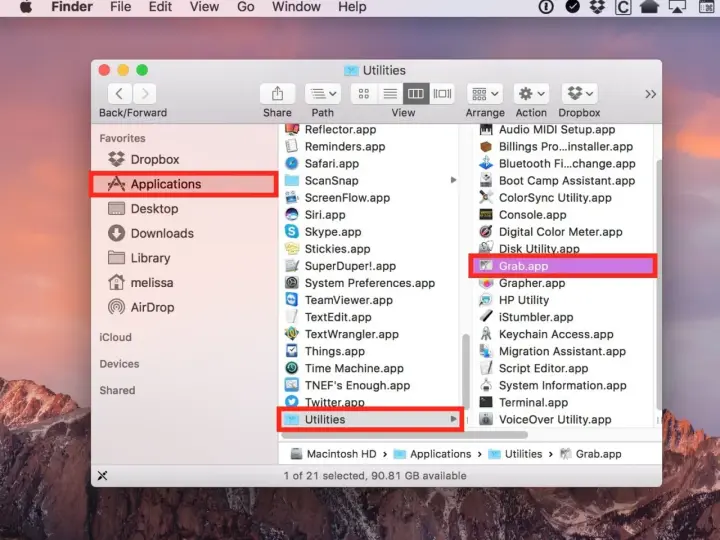The image size is (720, 540).
Task: Click the 1Password menu bar icon
Action: pos(546,7)
